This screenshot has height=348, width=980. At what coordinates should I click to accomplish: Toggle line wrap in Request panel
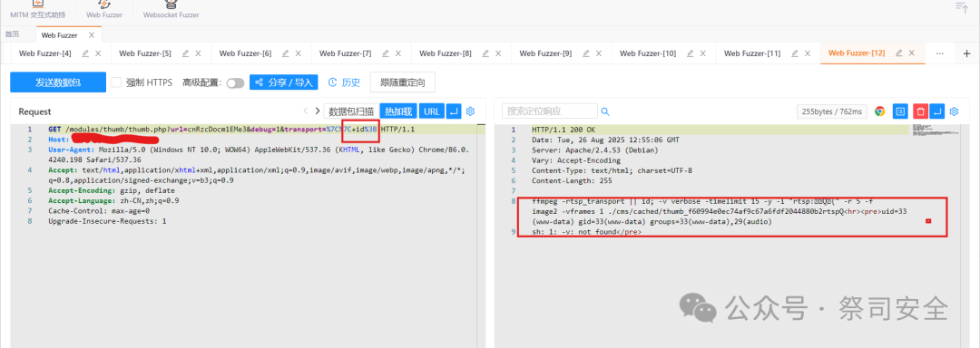click(x=455, y=111)
